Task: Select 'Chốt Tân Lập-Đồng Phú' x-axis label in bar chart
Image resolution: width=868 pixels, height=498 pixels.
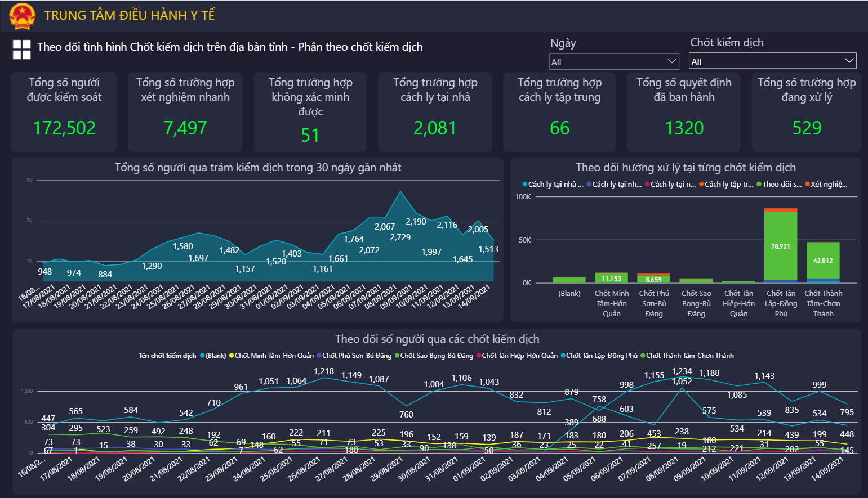Action: click(x=781, y=303)
